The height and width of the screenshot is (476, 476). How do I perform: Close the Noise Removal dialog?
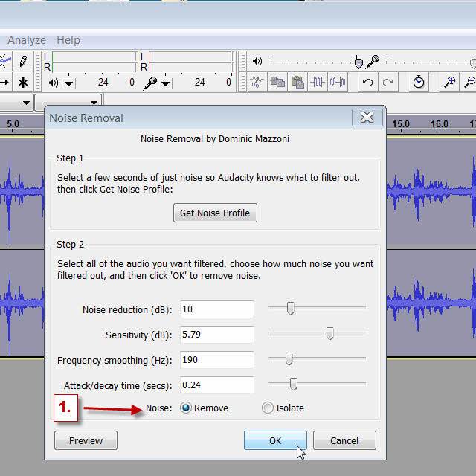pos(367,118)
